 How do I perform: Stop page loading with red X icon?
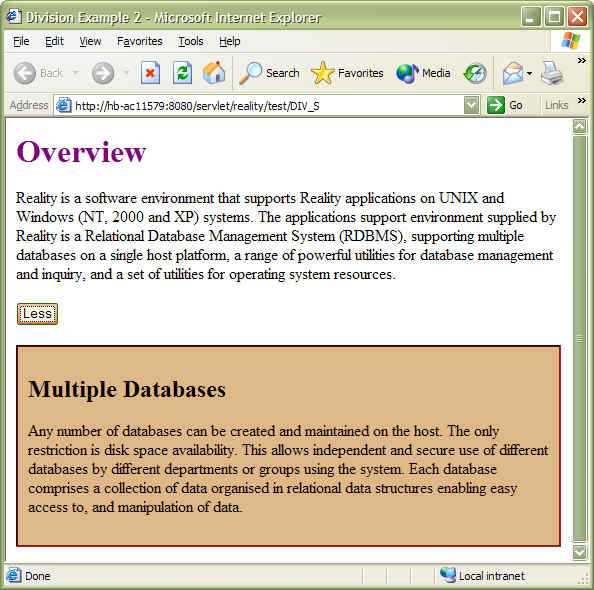(x=150, y=72)
